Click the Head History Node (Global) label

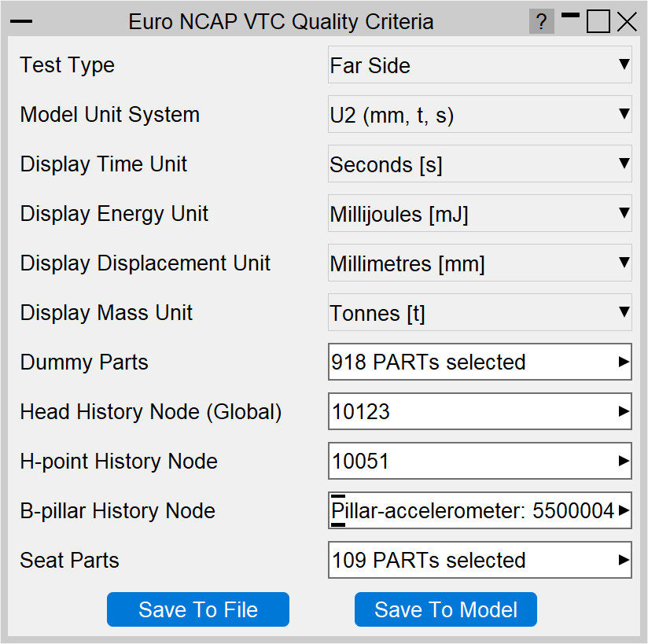tap(151, 412)
